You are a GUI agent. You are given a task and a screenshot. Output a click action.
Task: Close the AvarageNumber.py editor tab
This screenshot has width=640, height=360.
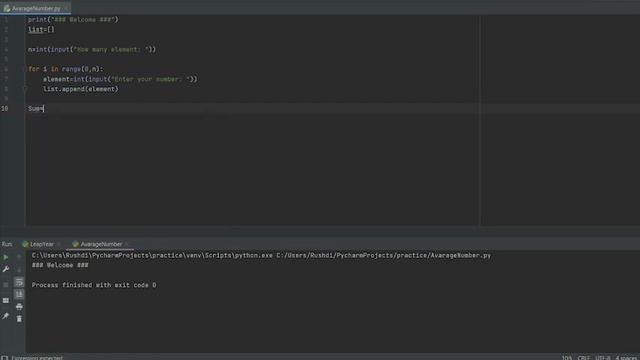click(67, 8)
